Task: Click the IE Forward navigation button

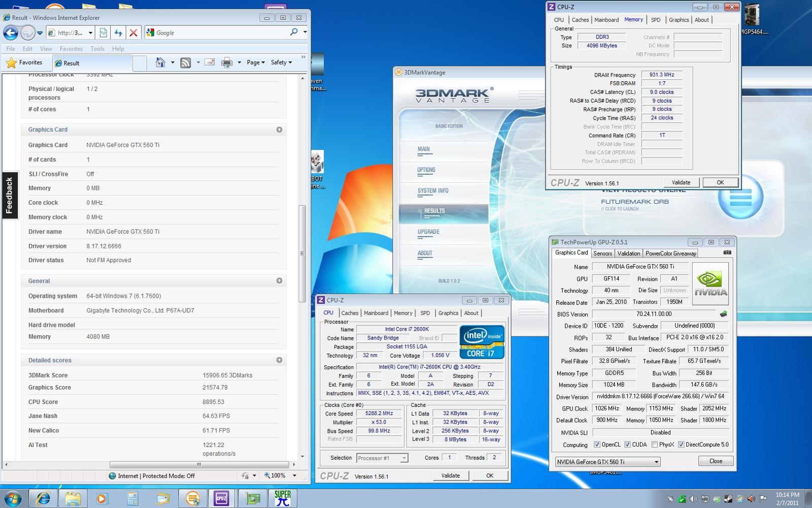Action: point(27,33)
